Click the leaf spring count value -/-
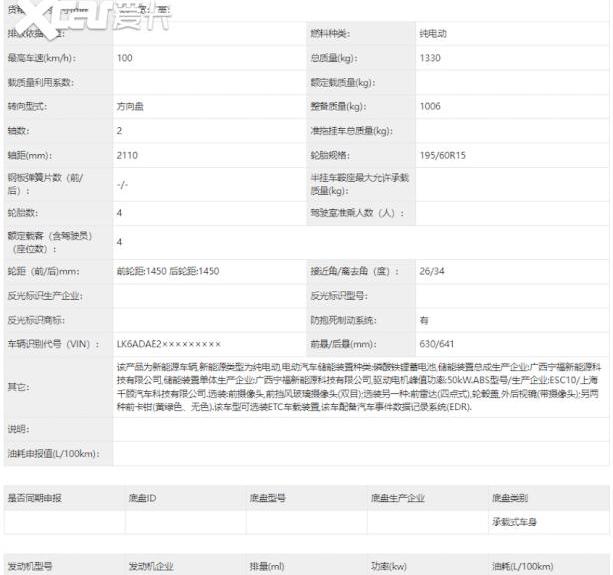Screen dimensions: 613x575 tap(122, 185)
